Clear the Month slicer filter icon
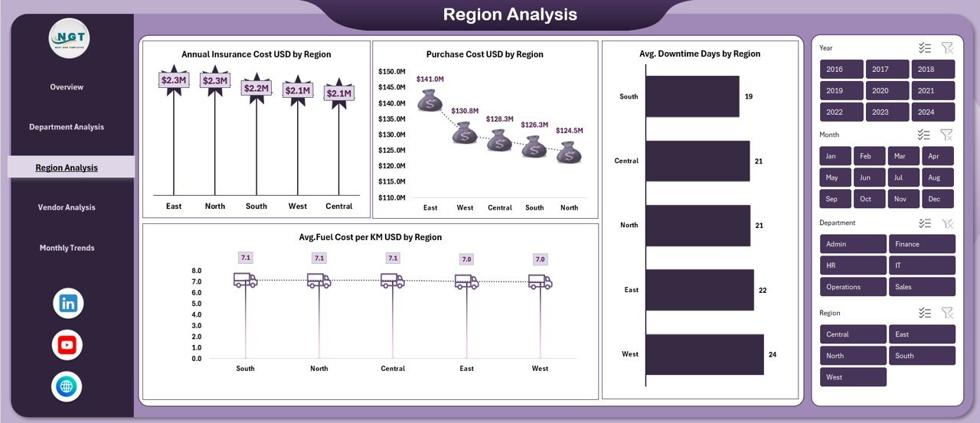The height and width of the screenshot is (423, 980). tap(947, 135)
